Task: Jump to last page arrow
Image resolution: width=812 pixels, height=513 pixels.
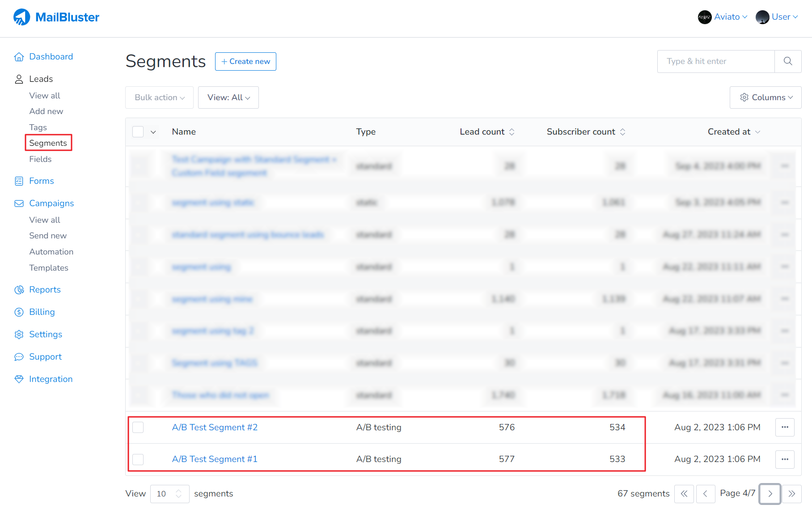Action: [792, 494]
